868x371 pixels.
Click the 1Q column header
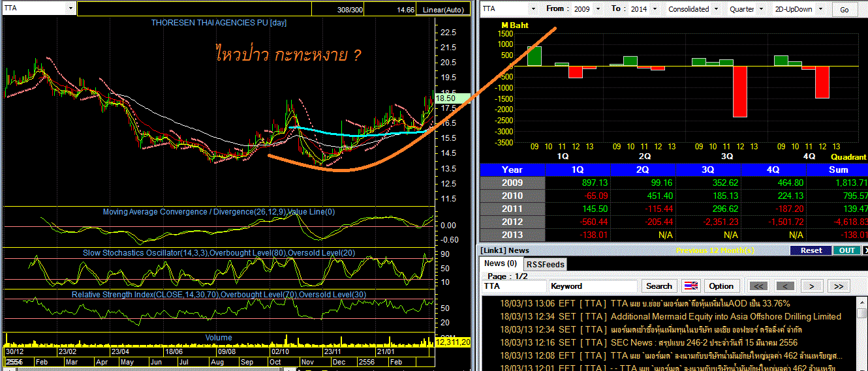(578, 170)
